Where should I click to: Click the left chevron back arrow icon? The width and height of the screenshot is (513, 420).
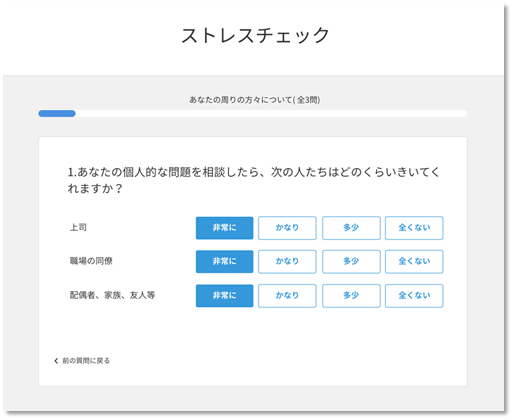(56, 361)
